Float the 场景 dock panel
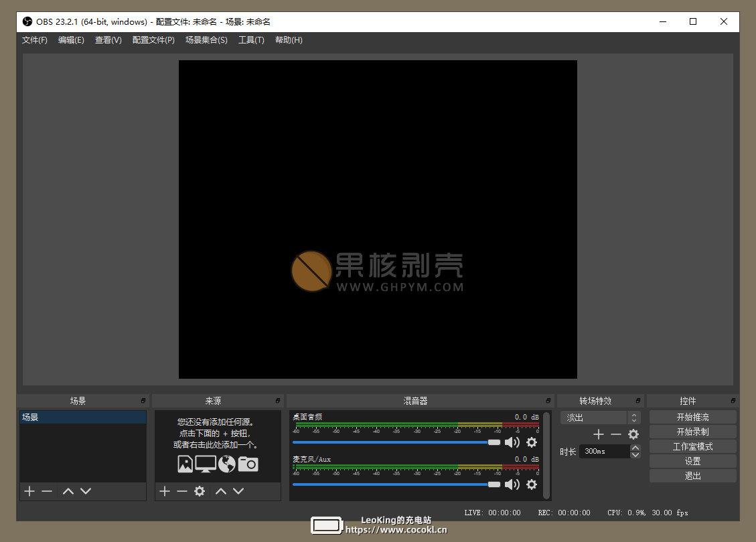Screen dimensions: 756x542 [x=143, y=401]
